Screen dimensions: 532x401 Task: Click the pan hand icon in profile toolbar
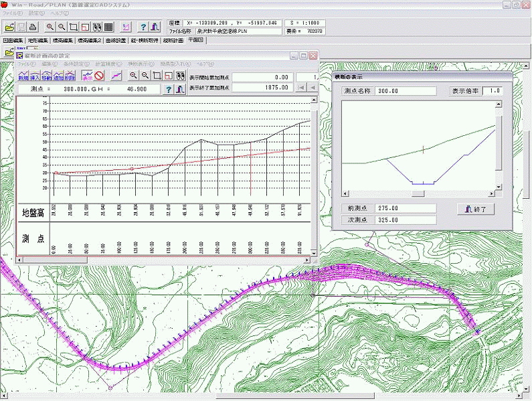pos(179,76)
